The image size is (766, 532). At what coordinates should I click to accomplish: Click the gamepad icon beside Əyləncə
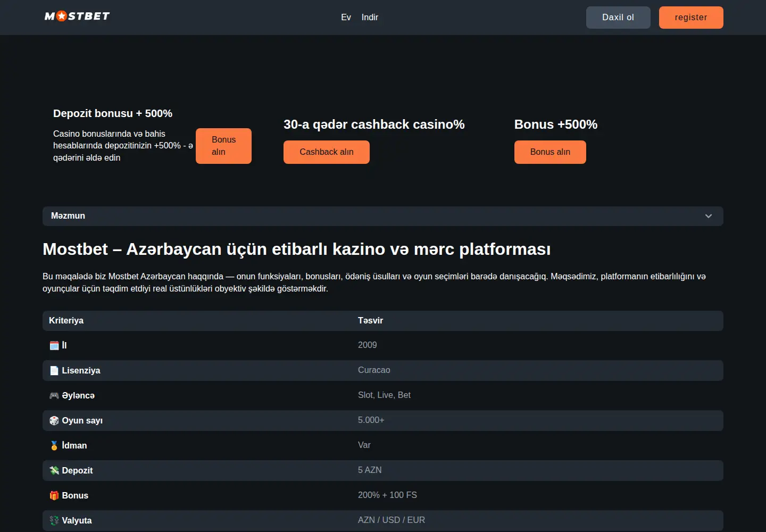(x=54, y=395)
